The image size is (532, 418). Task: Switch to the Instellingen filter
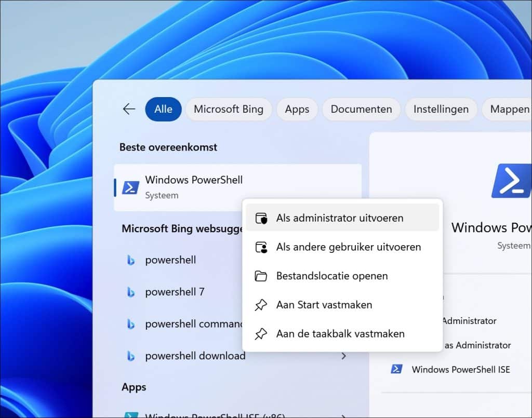(x=441, y=109)
